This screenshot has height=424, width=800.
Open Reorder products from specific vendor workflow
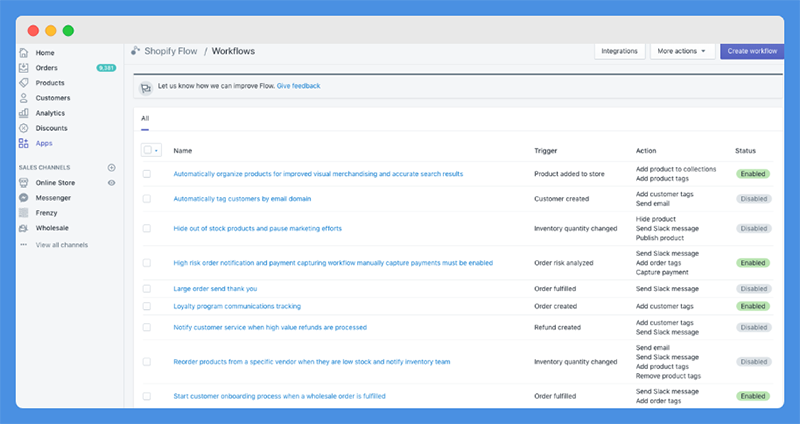coord(312,362)
